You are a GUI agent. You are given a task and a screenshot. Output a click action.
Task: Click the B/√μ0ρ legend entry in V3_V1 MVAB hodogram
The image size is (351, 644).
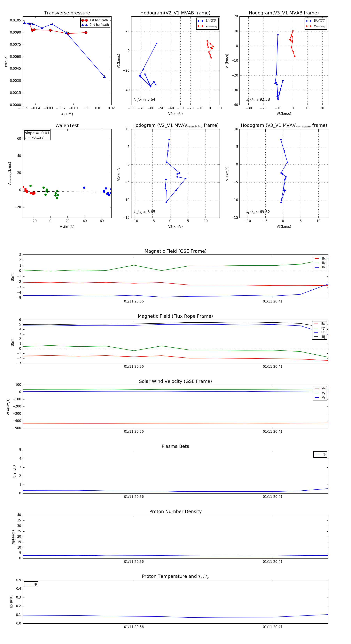[x=316, y=21]
